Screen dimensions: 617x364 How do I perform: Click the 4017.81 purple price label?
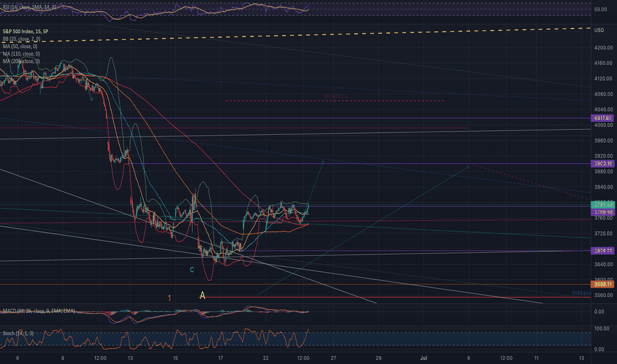pos(602,118)
